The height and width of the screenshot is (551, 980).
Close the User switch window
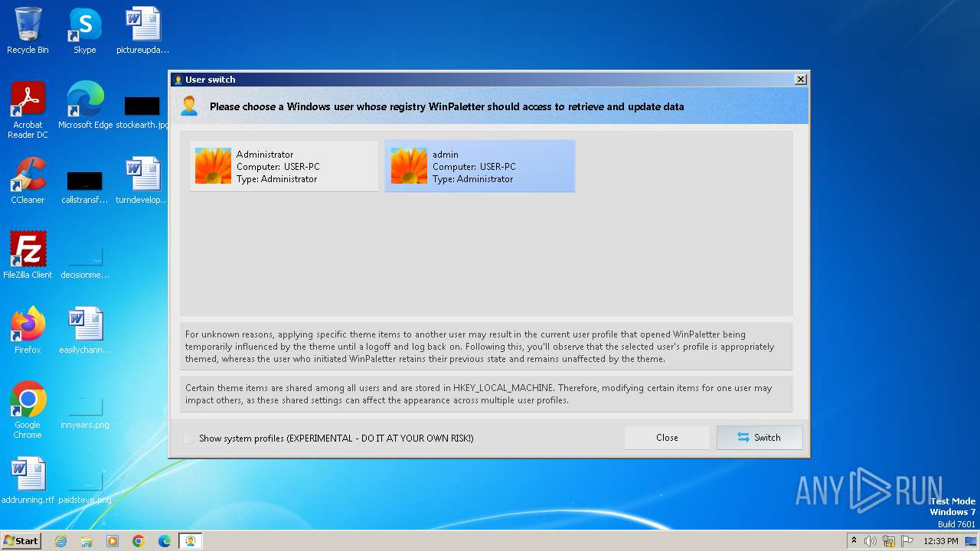[801, 80]
